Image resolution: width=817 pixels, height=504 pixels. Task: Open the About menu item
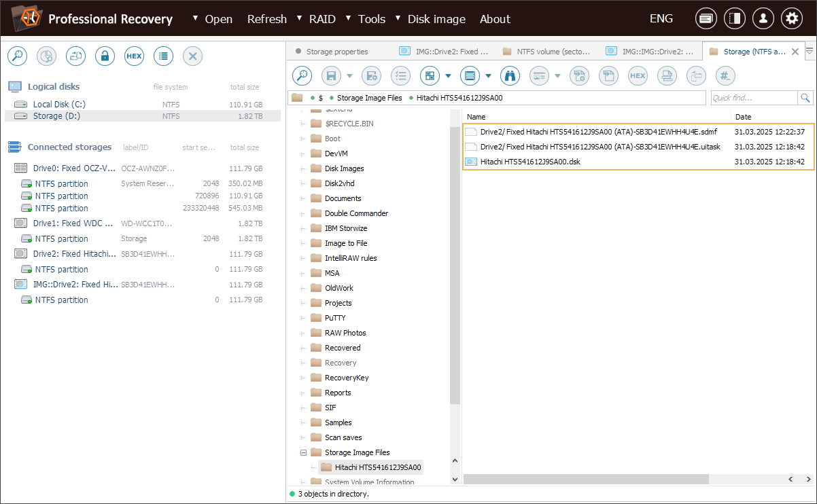click(x=495, y=19)
